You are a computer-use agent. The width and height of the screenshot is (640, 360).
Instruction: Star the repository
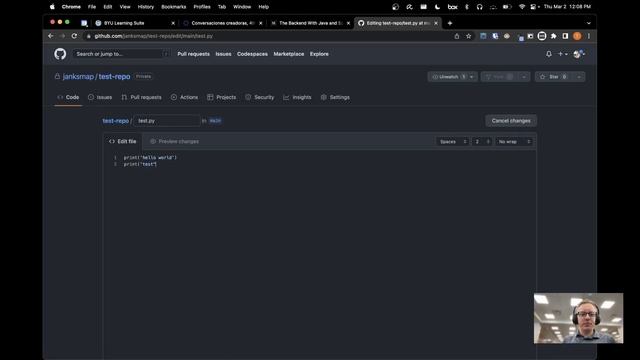point(553,77)
